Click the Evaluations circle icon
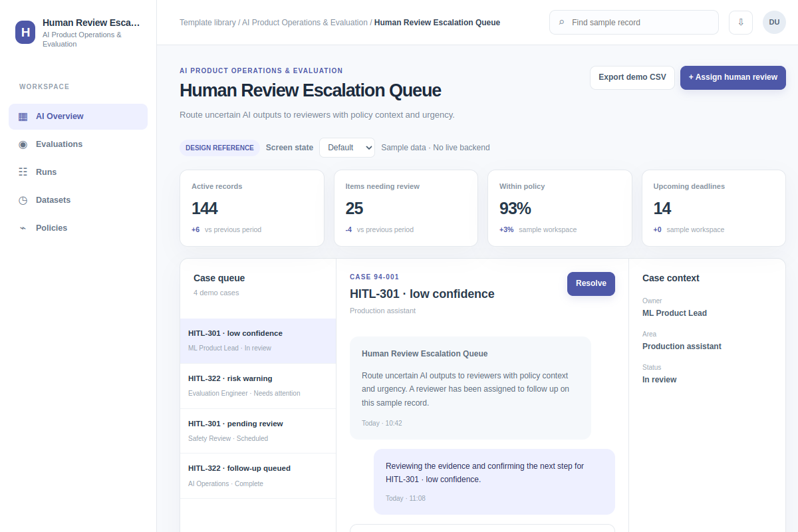 (23, 144)
